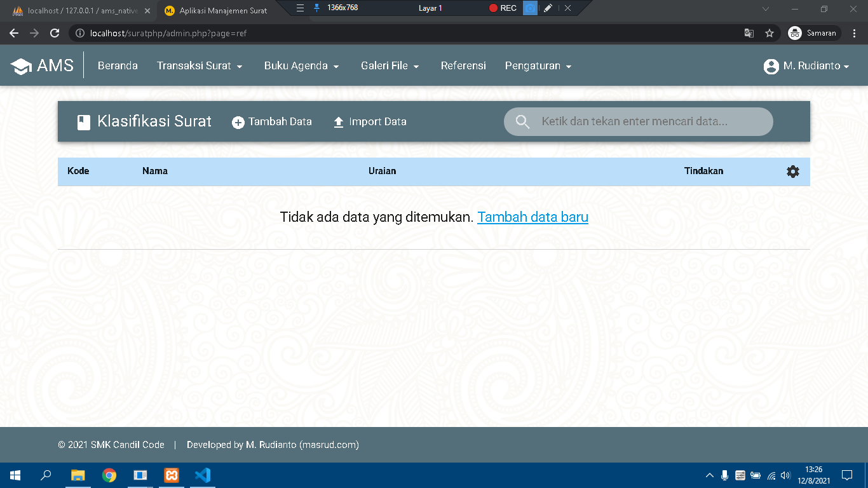Open Windows taskbar search
Viewport: 868px width, 488px height.
(46, 475)
